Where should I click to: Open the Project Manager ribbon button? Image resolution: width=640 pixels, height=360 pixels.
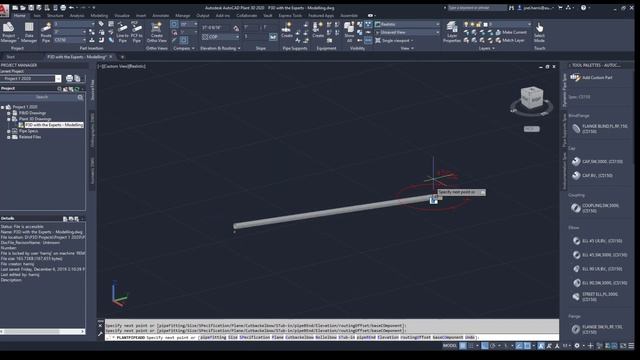[x=9, y=32]
